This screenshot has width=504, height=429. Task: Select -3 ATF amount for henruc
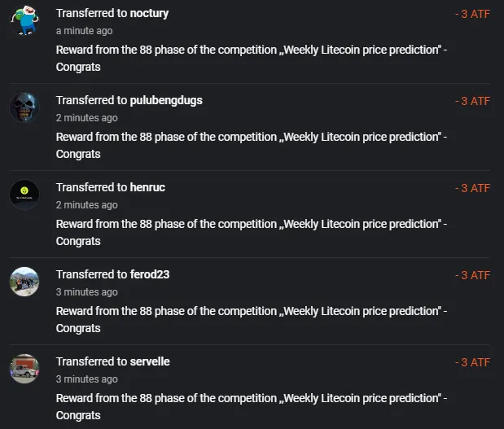pyautogui.click(x=472, y=188)
